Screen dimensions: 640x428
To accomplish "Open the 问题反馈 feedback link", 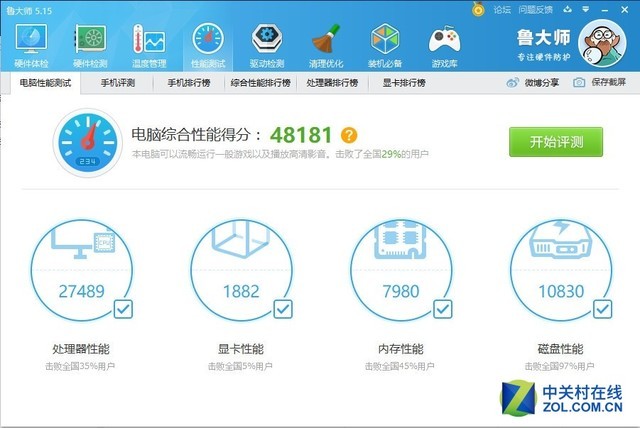I will (x=536, y=9).
